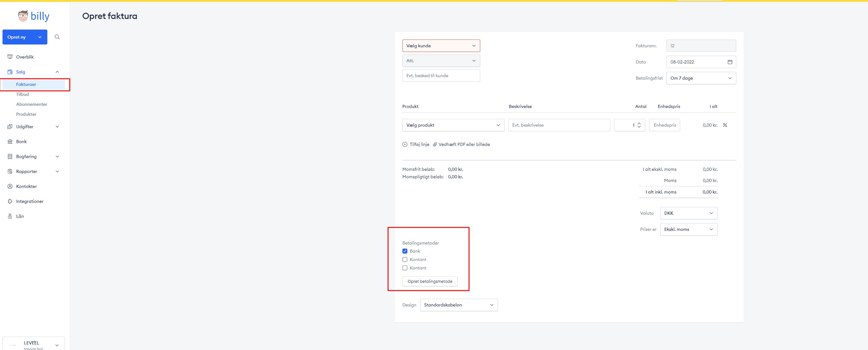The height and width of the screenshot is (350, 868).
Task: Go to Overblik in sidebar
Action: [25, 57]
